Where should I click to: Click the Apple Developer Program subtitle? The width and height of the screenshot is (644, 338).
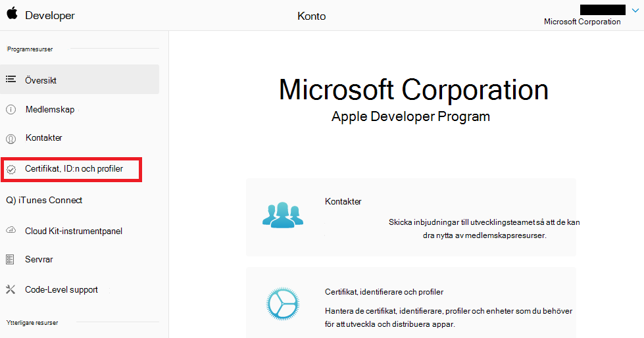410,116
